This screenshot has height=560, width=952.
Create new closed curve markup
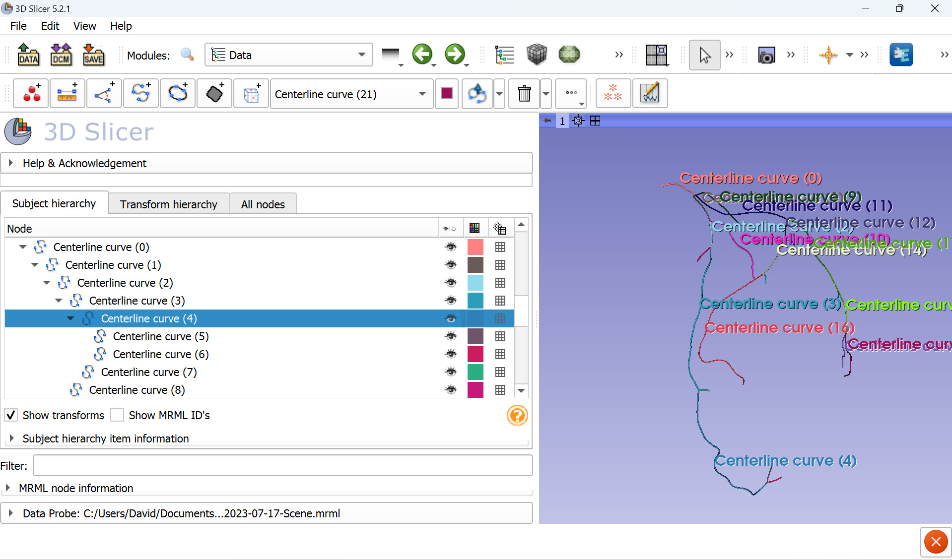[x=178, y=93]
